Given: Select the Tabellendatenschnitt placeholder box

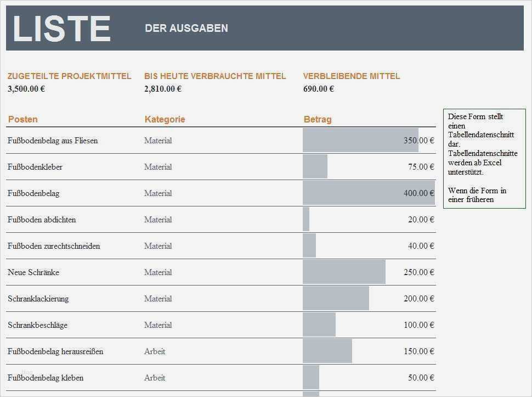Looking at the screenshot, I should pos(484,158).
